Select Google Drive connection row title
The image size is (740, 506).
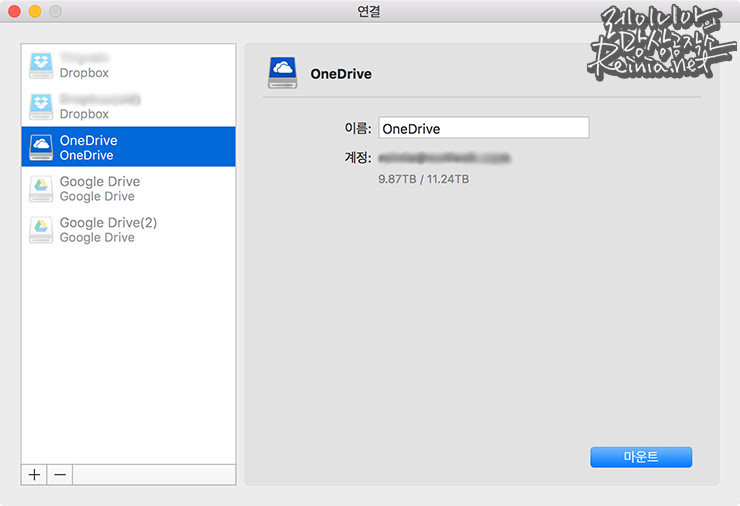pos(100,181)
